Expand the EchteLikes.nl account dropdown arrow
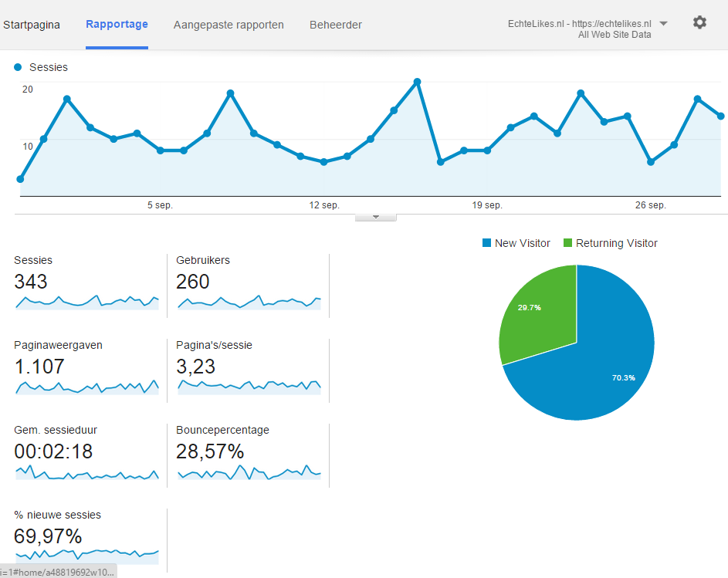Screen dimensions: 728x578 click(663, 24)
